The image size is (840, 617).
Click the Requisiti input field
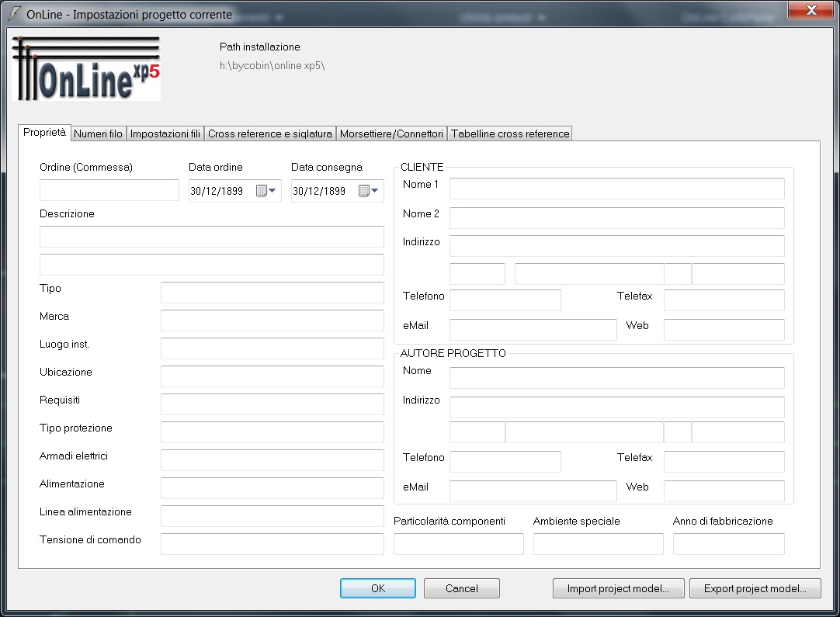coord(272,404)
